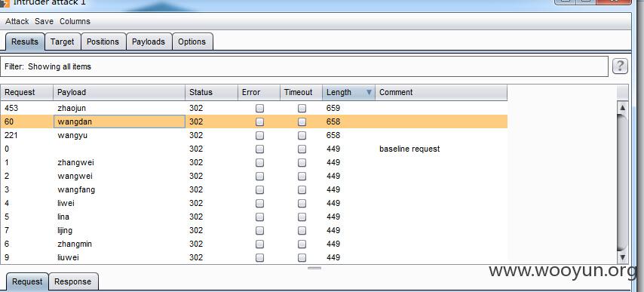Select the wangyu payload row
Screen dimensions: 644x292
point(254,136)
